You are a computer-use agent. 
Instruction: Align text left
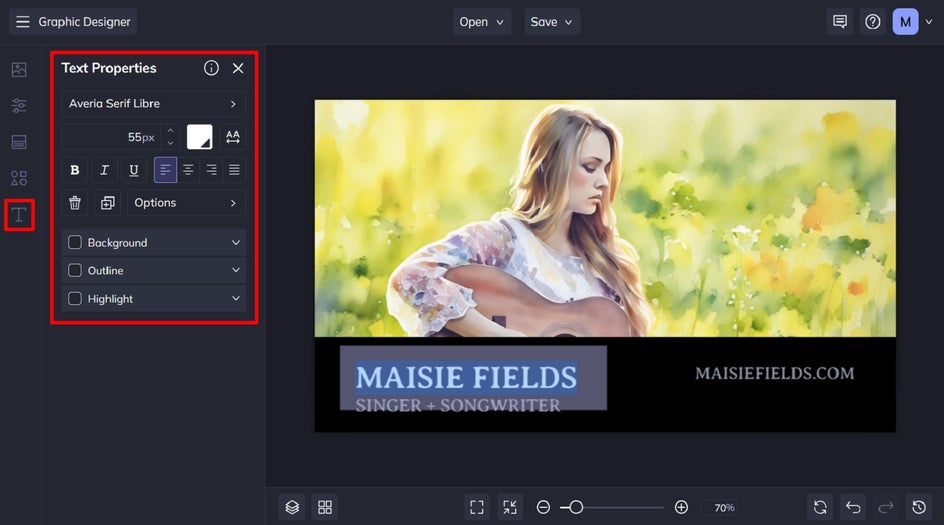[x=165, y=170]
